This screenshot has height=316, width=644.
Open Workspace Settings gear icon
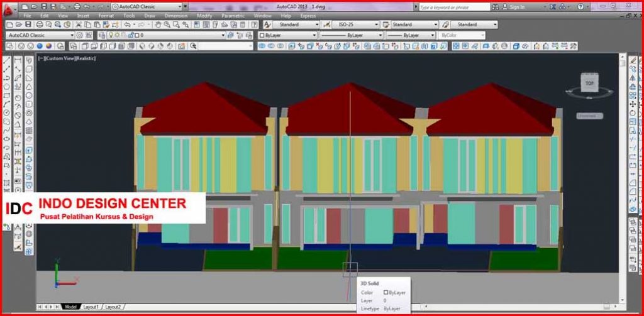pyautogui.click(x=79, y=35)
